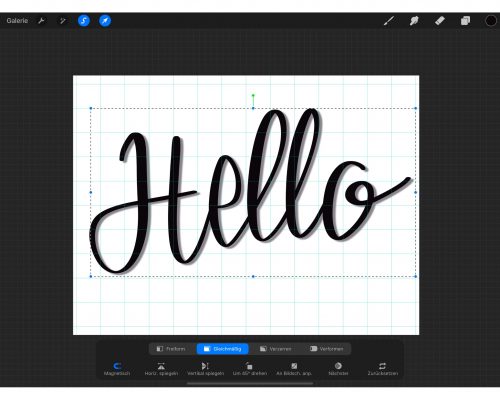Open the Layers panel
Screen dimensions: 500x400
coord(465,21)
